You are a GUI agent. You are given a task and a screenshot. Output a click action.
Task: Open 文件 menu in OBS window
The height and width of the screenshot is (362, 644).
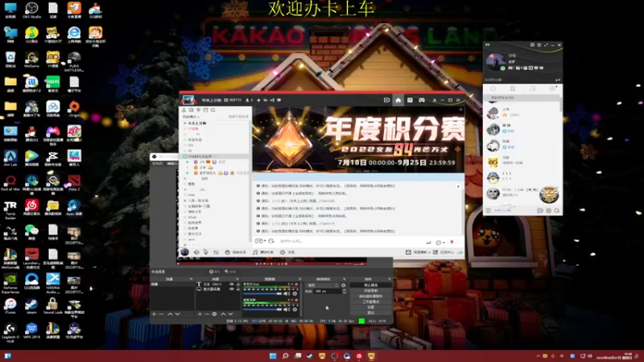(x=157, y=163)
